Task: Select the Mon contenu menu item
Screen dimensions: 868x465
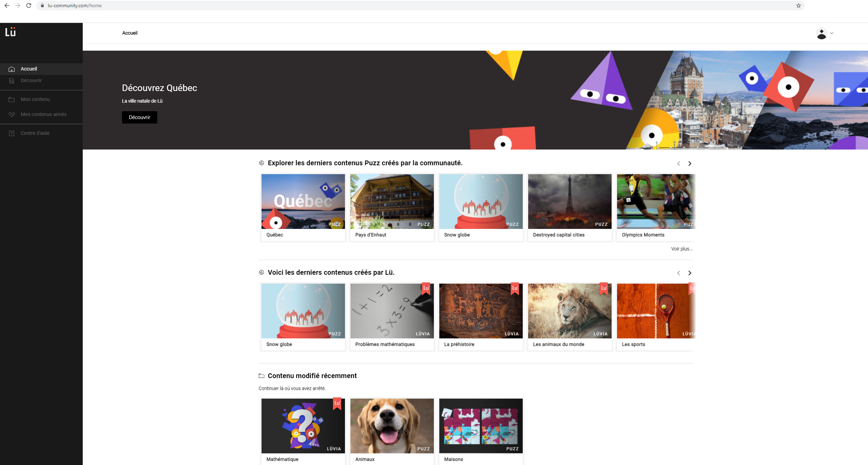Action: click(35, 99)
